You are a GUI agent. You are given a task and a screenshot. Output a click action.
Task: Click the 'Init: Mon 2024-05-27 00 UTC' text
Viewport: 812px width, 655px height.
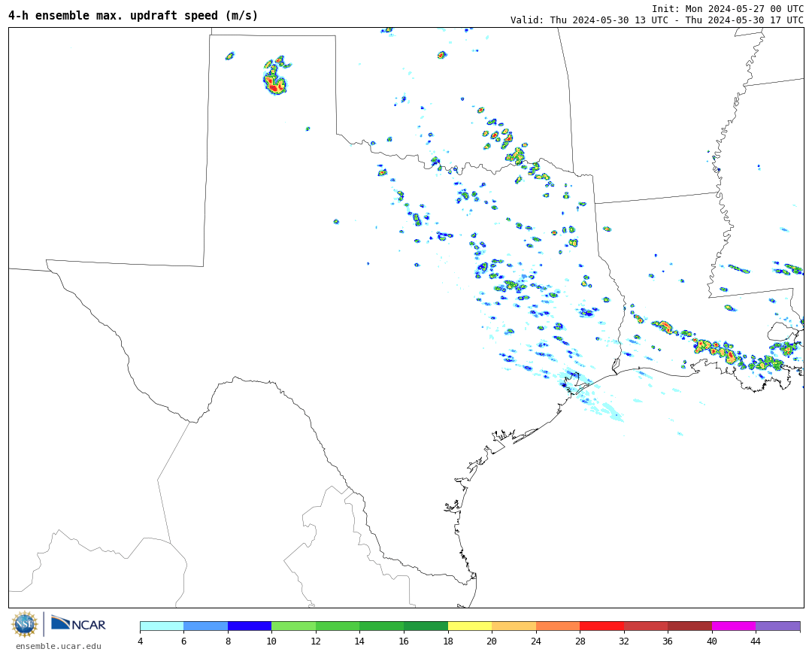728,9
